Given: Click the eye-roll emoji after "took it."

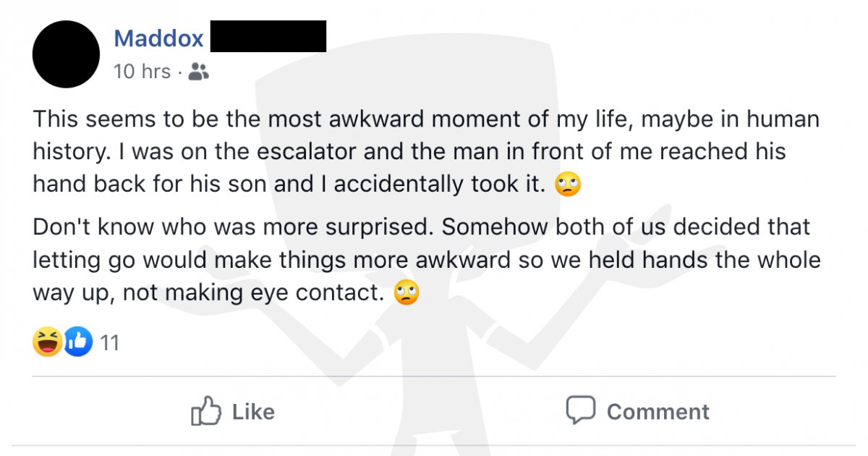Looking at the screenshot, I should coord(568,186).
